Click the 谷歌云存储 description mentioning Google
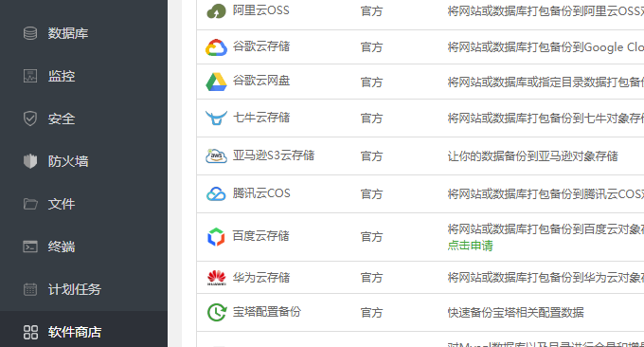 point(546,47)
